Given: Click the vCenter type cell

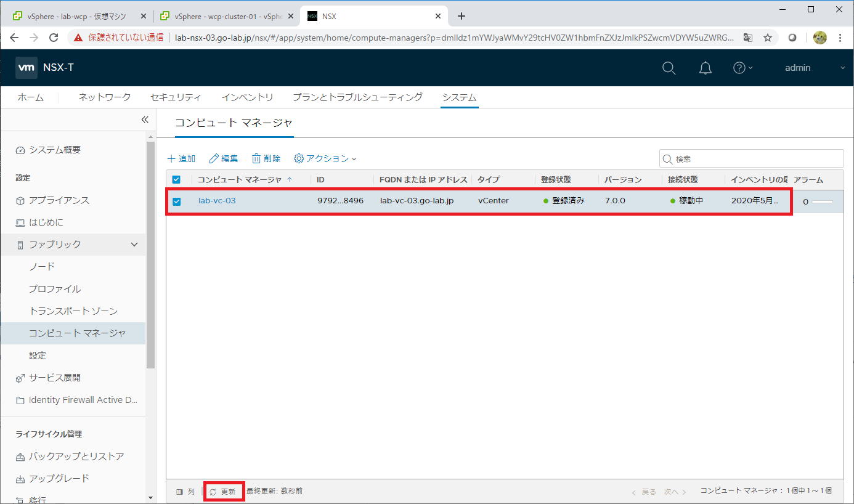Looking at the screenshot, I should tap(494, 201).
